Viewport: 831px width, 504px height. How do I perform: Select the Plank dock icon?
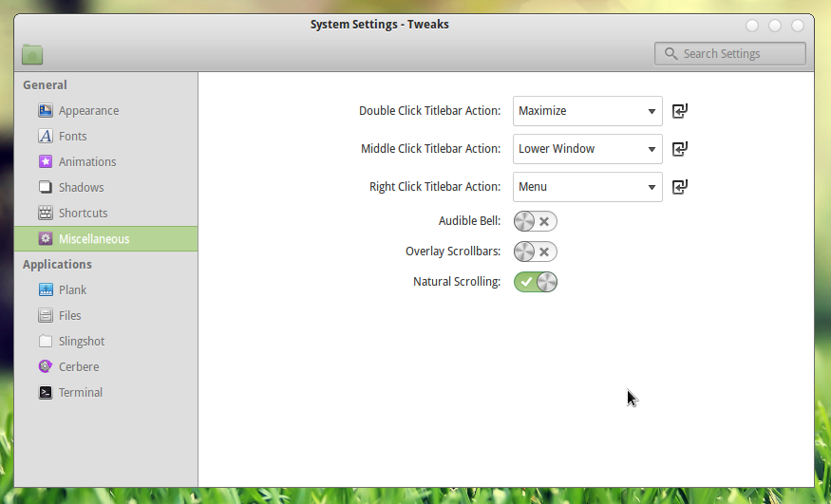[x=46, y=289]
